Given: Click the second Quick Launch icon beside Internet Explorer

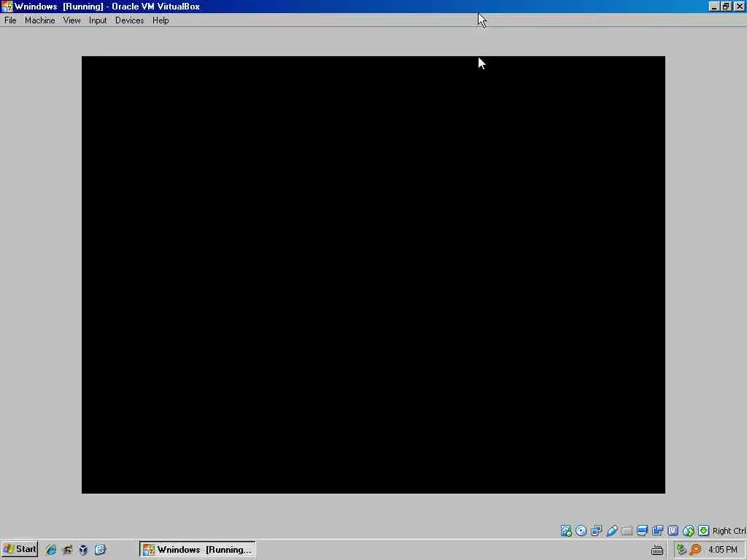Looking at the screenshot, I should tap(67, 550).
